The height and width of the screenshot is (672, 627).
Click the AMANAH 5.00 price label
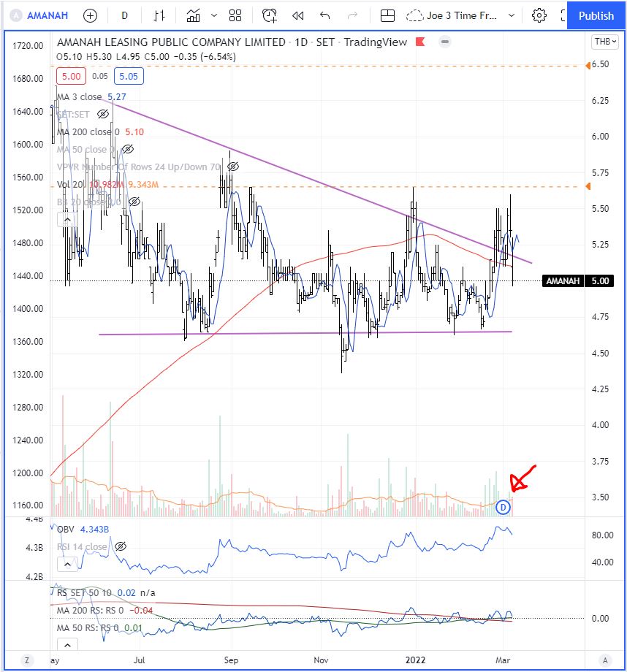pos(578,281)
